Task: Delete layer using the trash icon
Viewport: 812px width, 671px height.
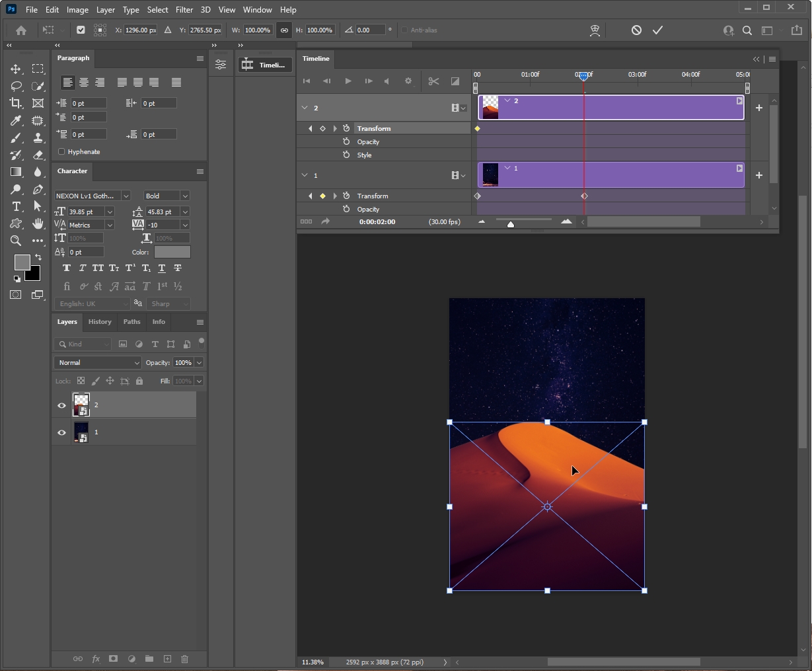Action: 185,659
